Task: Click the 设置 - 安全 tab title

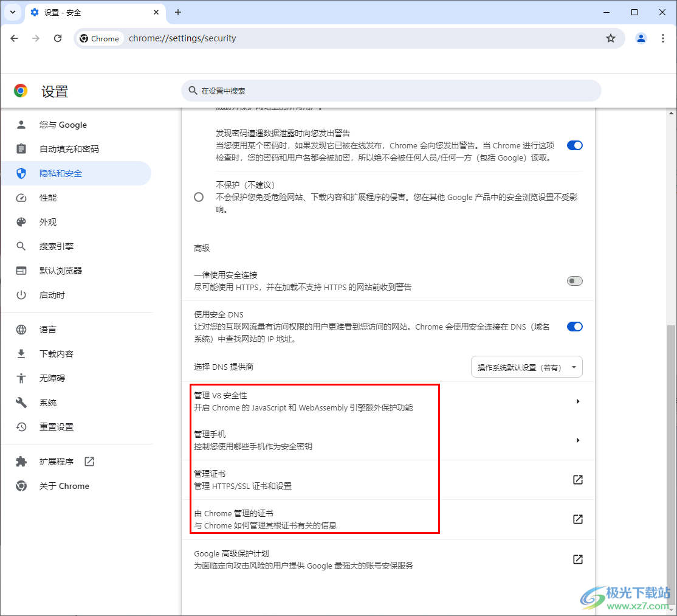Action: point(63,13)
